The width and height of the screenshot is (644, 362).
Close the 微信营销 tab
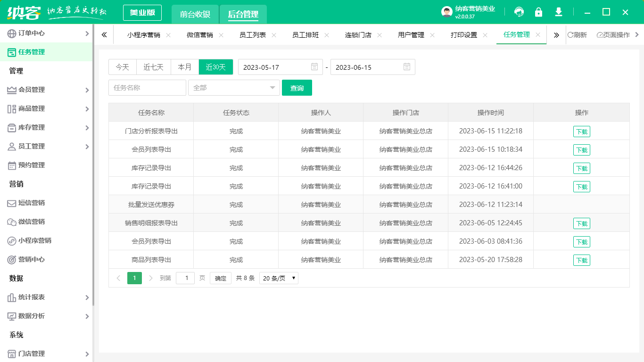click(x=221, y=35)
